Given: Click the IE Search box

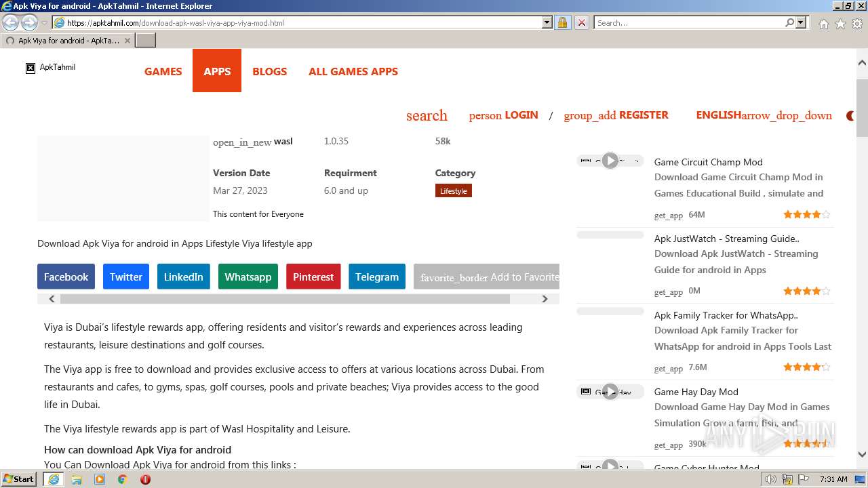Looking at the screenshot, I should [x=689, y=23].
